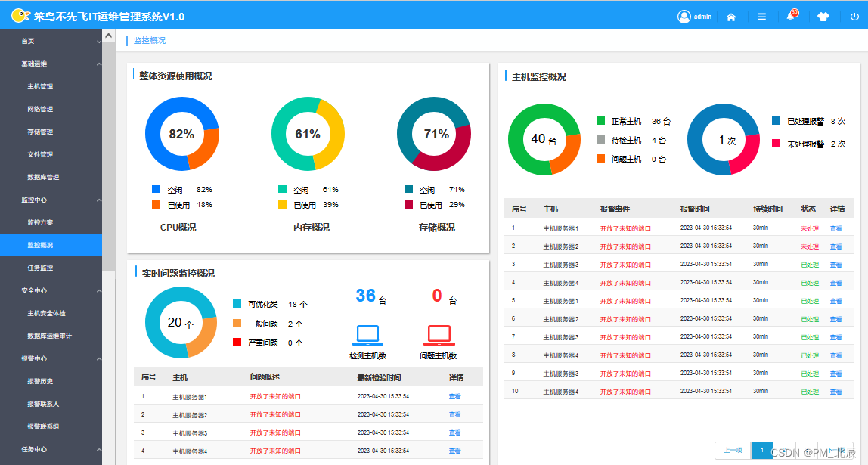The height and width of the screenshot is (465, 868).
Task: Click 查看 for problem row 3 主机服务器3
Action: point(454,433)
